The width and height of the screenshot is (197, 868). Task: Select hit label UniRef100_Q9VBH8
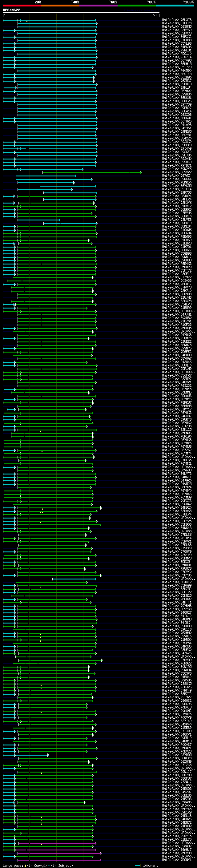(177, 606)
